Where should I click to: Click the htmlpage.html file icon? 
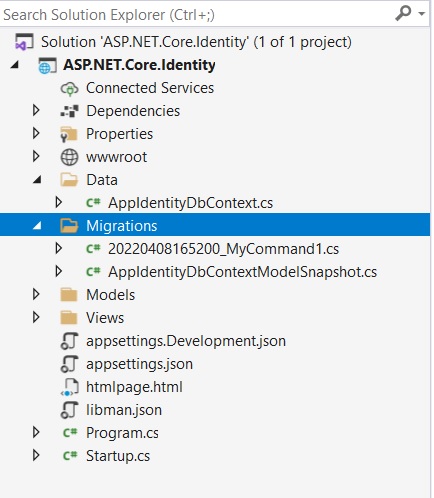coord(69,387)
